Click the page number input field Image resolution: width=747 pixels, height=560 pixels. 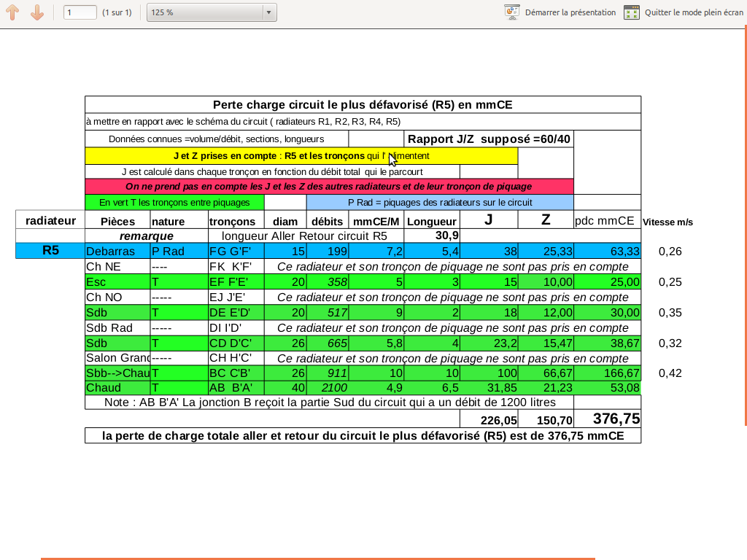80,12
